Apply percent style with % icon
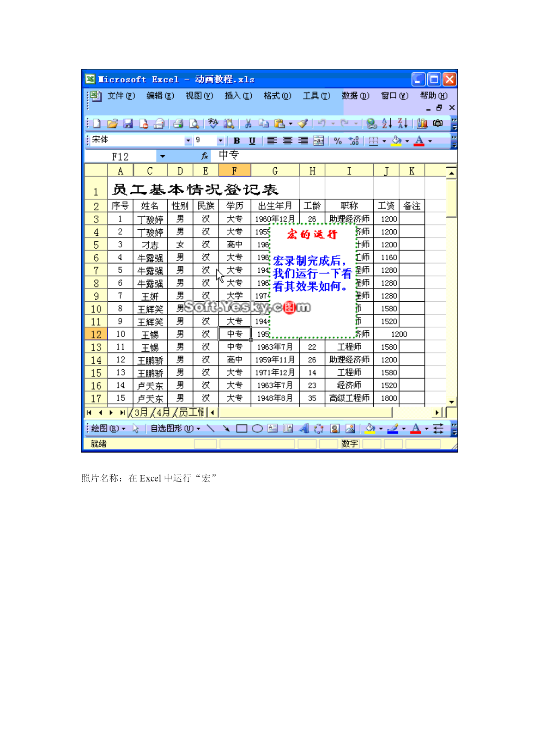The height and width of the screenshot is (756, 535). 338,141
